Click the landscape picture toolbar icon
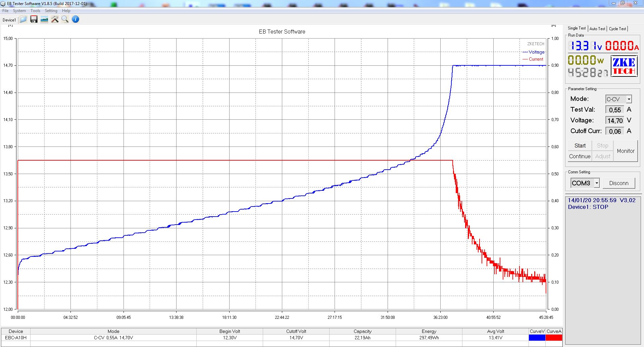 (44, 19)
